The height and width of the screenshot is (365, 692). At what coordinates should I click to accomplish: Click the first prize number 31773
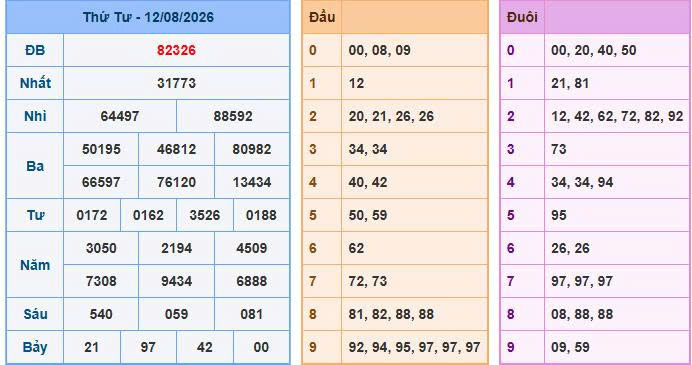tap(176, 83)
